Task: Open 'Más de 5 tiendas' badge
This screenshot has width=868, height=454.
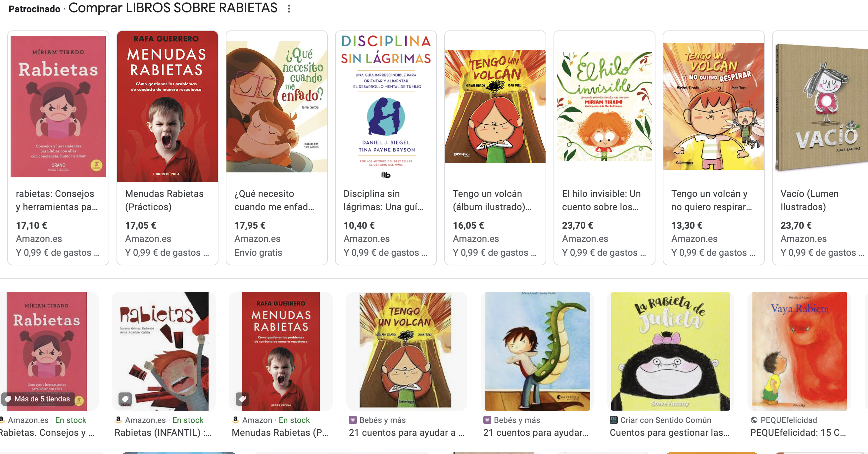Action: coord(38,399)
